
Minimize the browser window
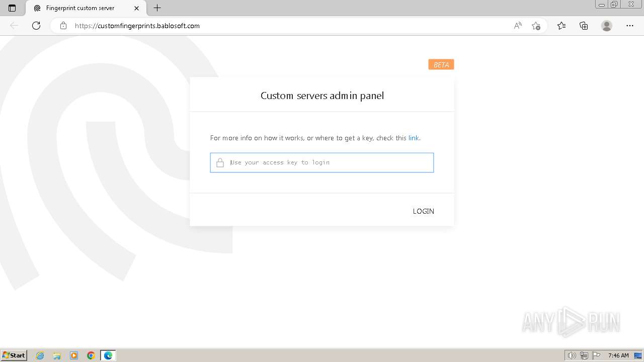tap(602, 5)
